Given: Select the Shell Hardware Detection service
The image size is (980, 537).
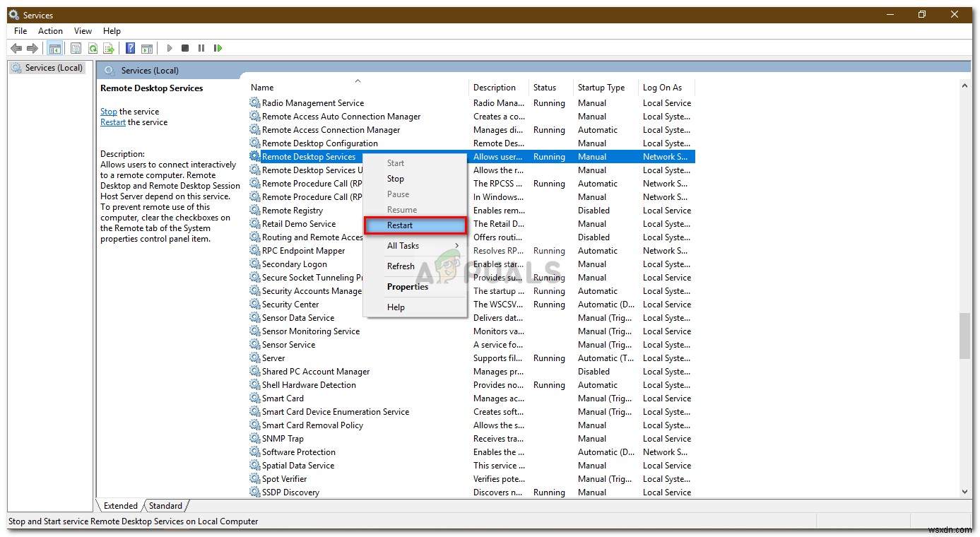Looking at the screenshot, I should 472,385.
